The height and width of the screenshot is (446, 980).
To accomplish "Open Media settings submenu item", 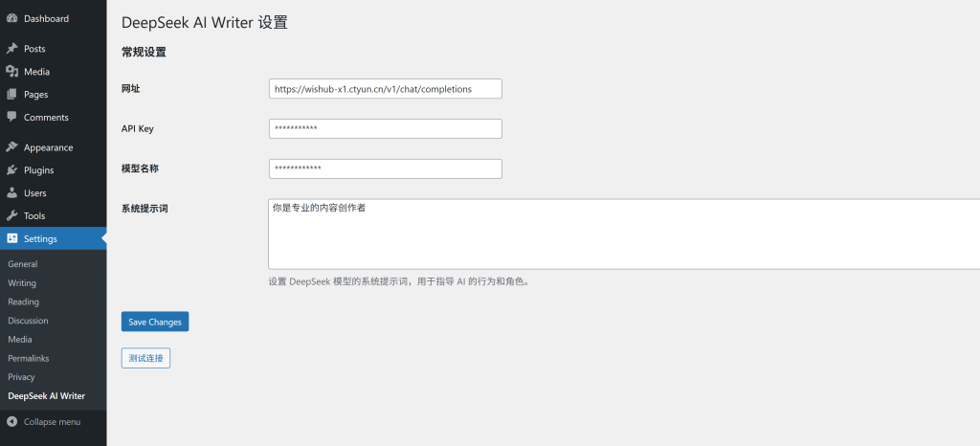I will pyautogui.click(x=20, y=339).
